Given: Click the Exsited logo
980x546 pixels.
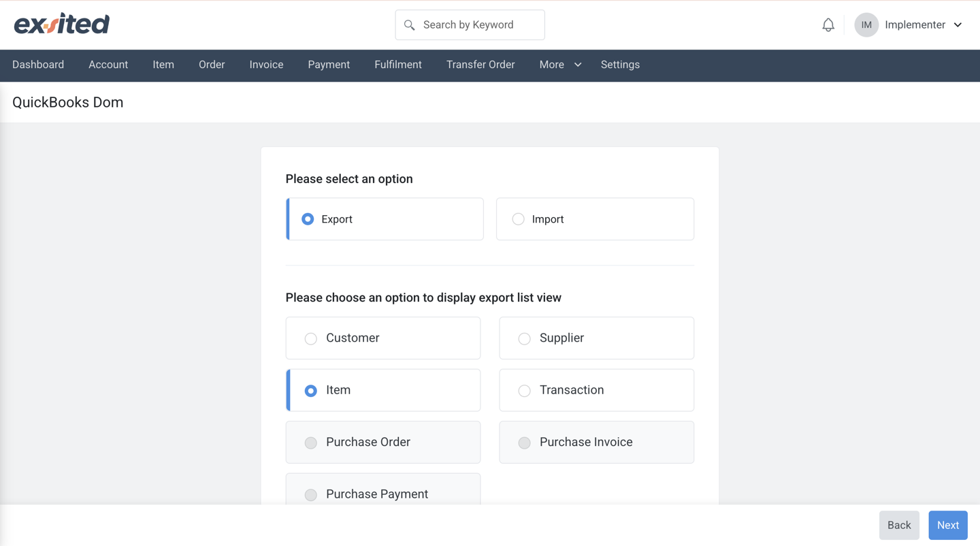Looking at the screenshot, I should pyautogui.click(x=61, y=25).
